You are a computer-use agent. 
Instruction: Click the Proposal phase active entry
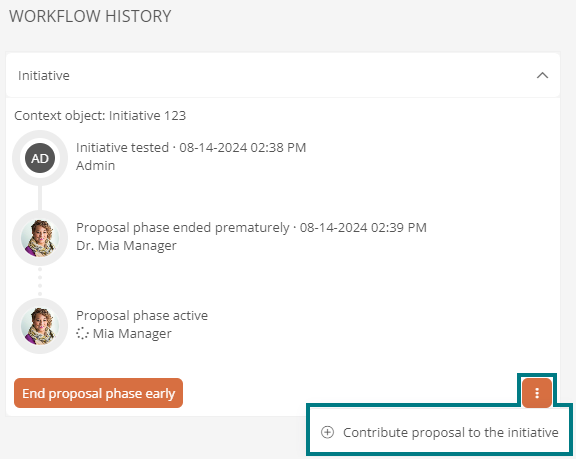coord(142,316)
